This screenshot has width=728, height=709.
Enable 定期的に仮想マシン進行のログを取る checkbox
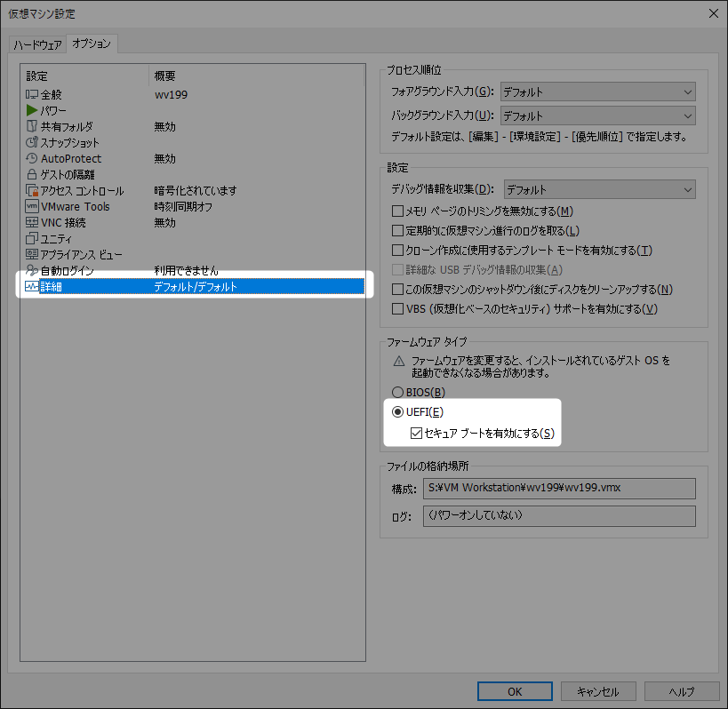pos(397,231)
